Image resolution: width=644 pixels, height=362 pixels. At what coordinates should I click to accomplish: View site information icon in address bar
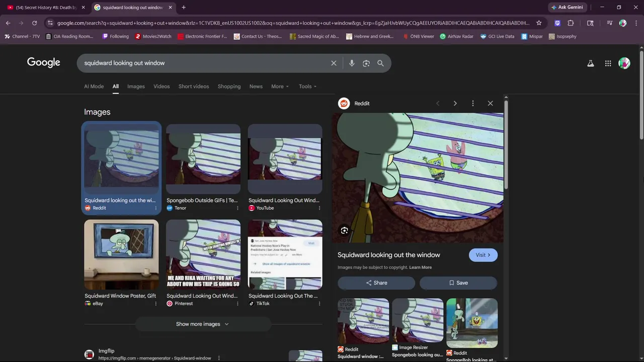(x=50, y=23)
